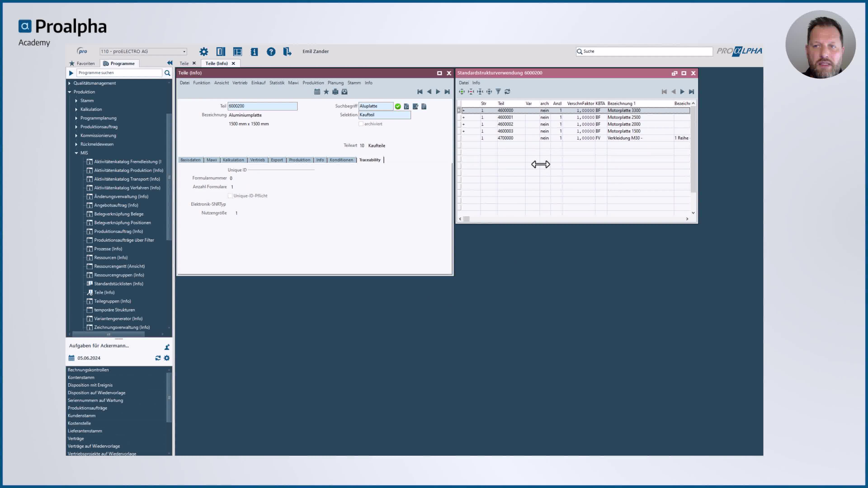Click the star favorite icon in Teile (Info)
The width and height of the screenshot is (868, 488).
click(x=326, y=91)
